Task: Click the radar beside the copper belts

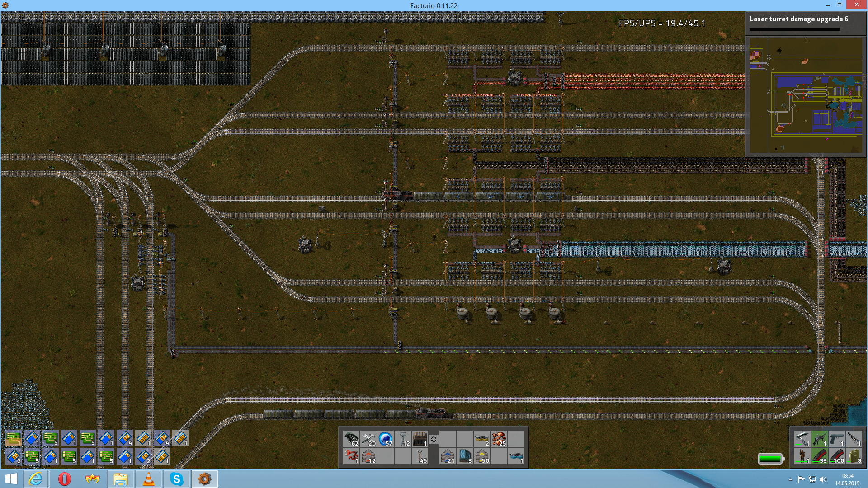Action: pos(514,77)
